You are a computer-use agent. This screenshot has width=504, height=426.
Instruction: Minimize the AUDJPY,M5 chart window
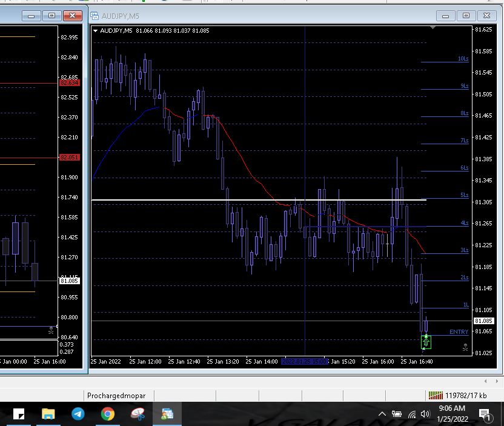[x=445, y=15]
